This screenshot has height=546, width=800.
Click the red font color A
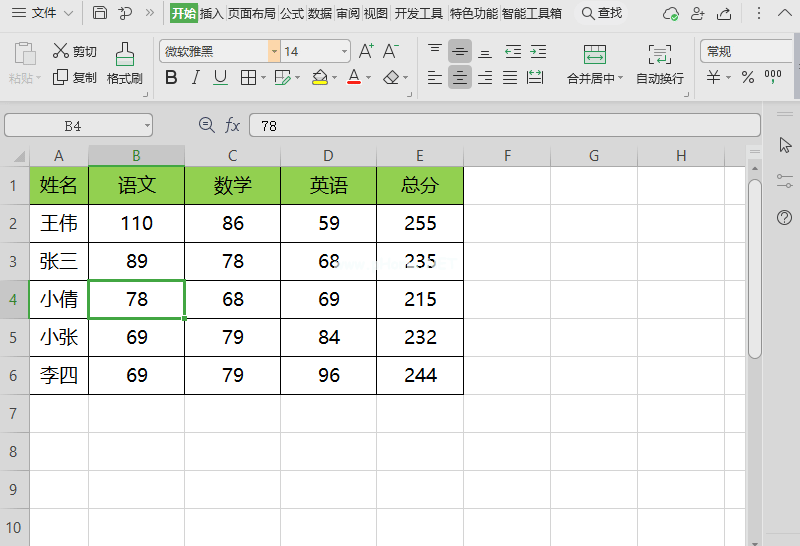(x=354, y=78)
